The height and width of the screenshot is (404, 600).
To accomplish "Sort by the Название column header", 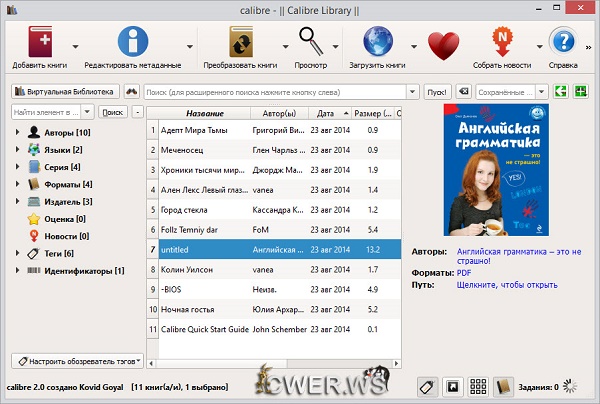I will [x=204, y=112].
